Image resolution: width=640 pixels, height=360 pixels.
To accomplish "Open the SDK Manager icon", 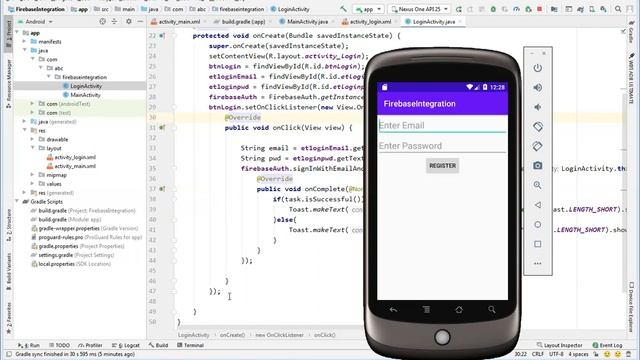I will [603, 9].
